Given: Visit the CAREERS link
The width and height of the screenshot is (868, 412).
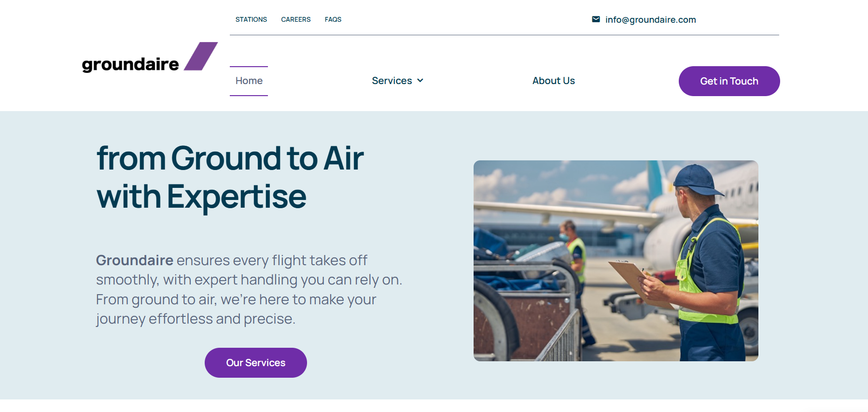Looking at the screenshot, I should click(295, 19).
